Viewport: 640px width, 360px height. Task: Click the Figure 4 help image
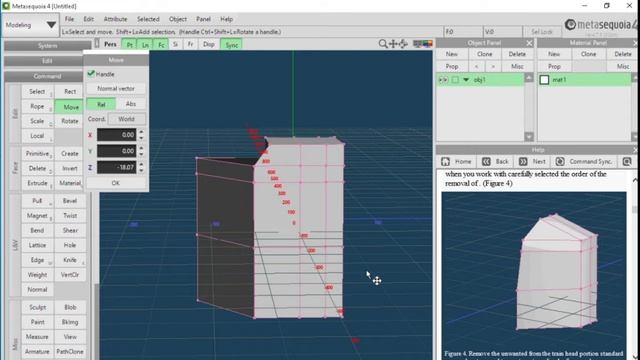pyautogui.click(x=534, y=271)
